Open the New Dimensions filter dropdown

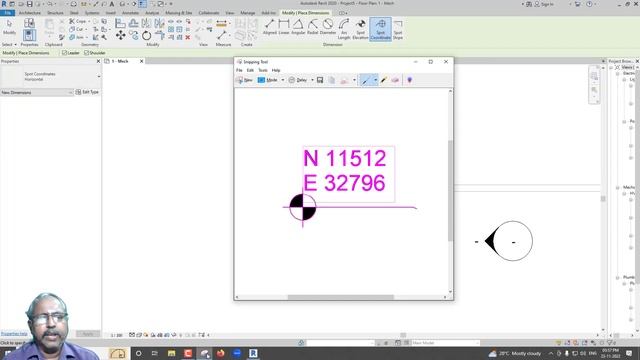[x=37, y=93]
